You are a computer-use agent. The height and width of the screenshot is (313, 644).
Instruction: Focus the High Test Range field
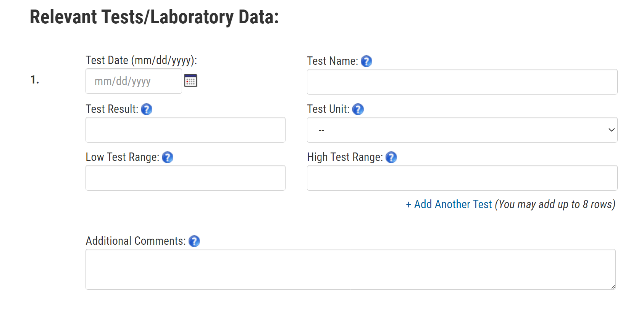pyautogui.click(x=462, y=178)
